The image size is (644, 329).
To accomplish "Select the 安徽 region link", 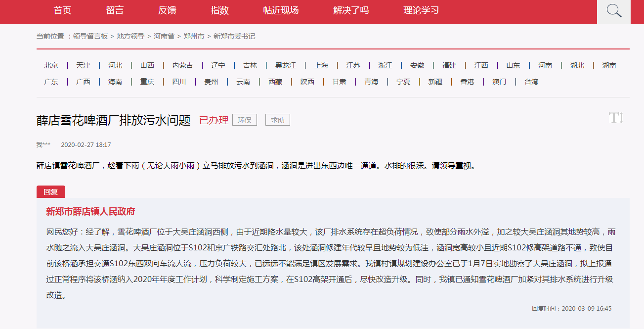I will (417, 65).
